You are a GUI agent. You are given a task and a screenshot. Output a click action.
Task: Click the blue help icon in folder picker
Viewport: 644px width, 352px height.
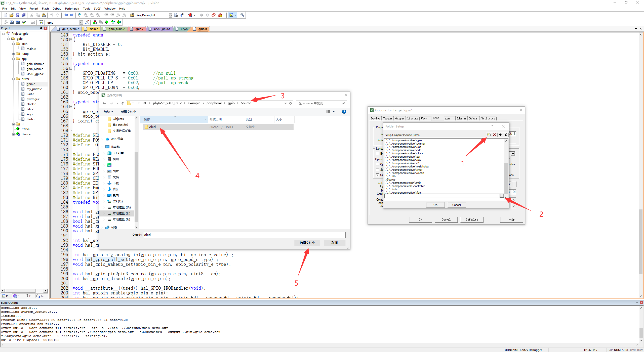344,112
